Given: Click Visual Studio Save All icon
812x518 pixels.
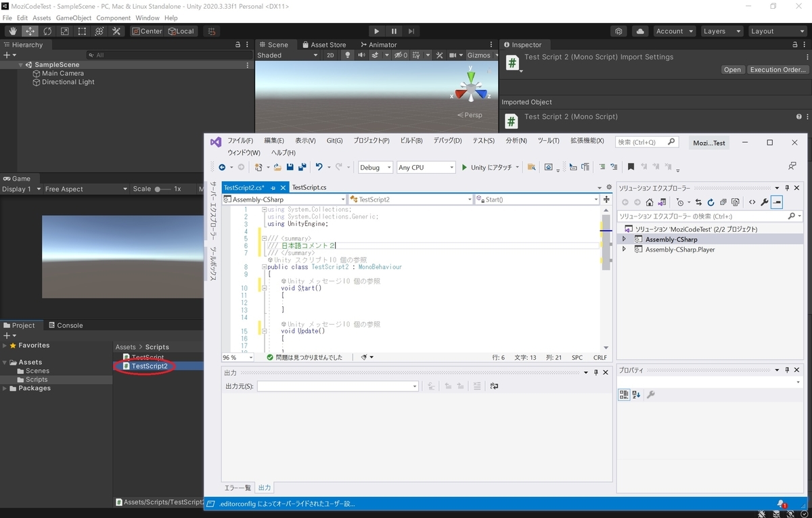Looking at the screenshot, I should click(x=302, y=167).
